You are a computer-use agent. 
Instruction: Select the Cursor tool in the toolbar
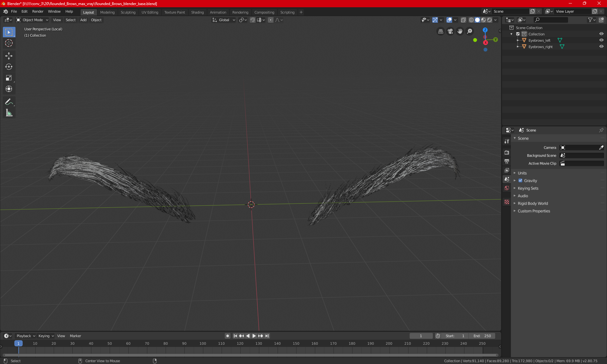coord(9,43)
